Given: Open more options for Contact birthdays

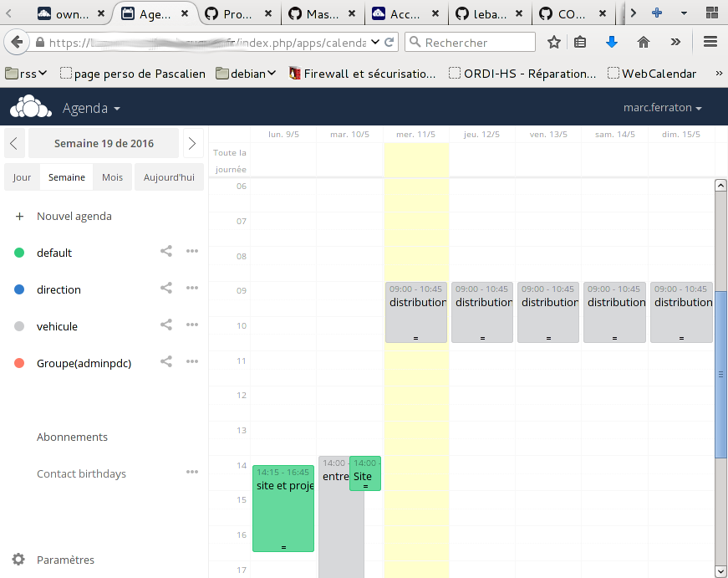Looking at the screenshot, I should (192, 473).
